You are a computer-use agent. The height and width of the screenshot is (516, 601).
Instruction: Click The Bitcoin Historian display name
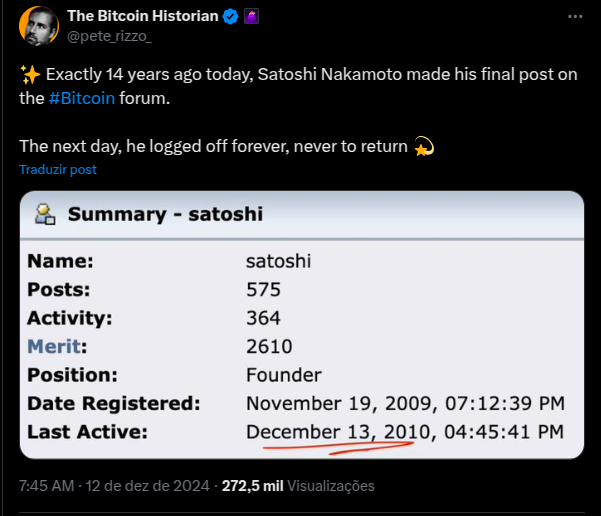pos(143,16)
